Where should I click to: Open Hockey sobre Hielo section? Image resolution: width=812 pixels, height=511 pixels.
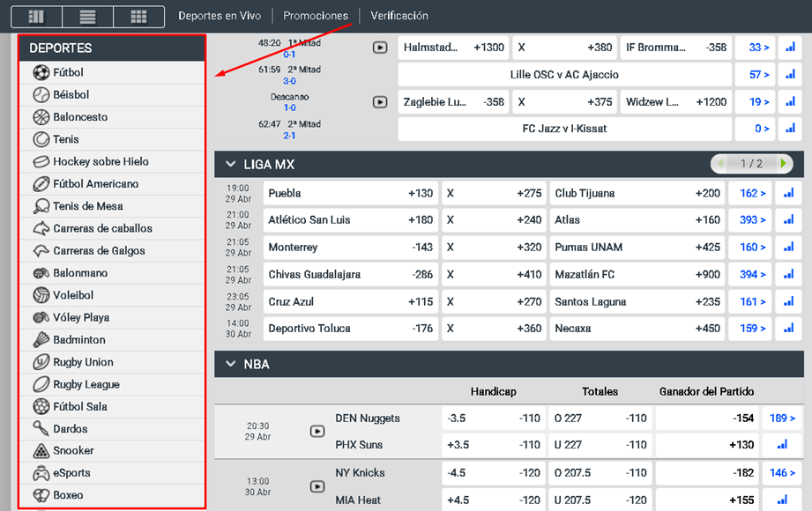tap(112, 161)
